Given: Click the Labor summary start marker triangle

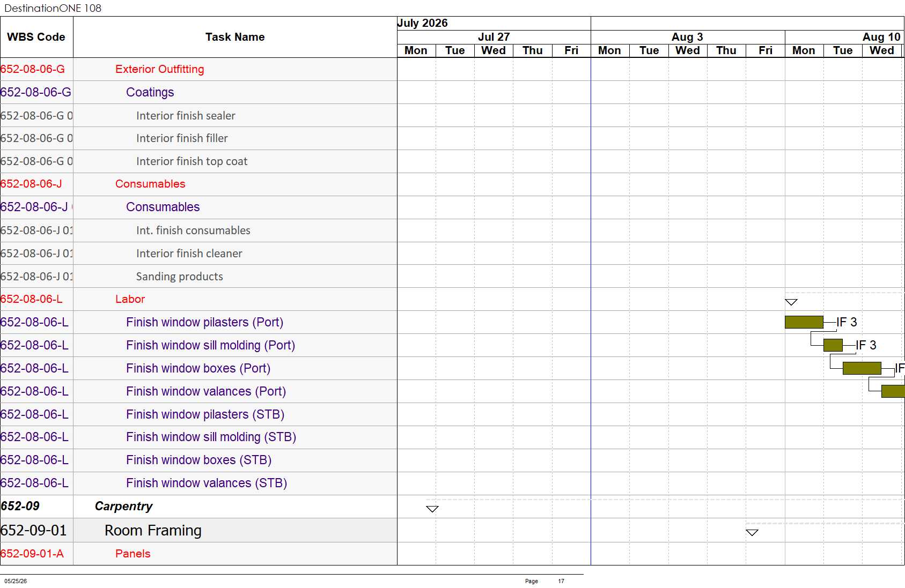Looking at the screenshot, I should pos(791,302).
